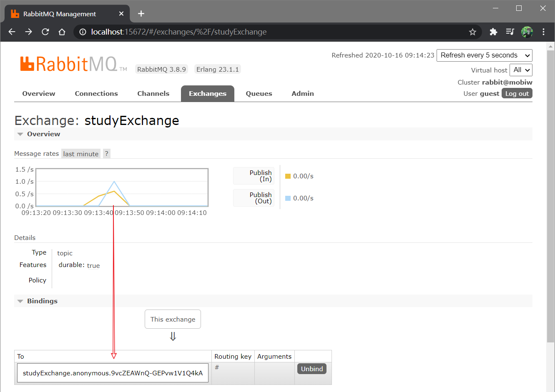555x392 pixels.
Task: Open the Virtual host dropdown
Action: (521, 70)
